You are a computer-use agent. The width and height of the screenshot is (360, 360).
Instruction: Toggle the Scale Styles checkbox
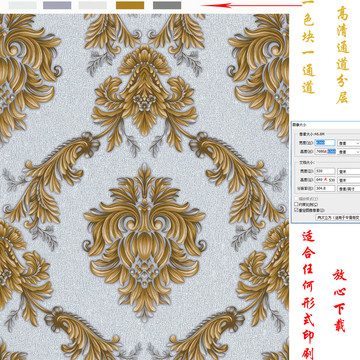point(296,199)
